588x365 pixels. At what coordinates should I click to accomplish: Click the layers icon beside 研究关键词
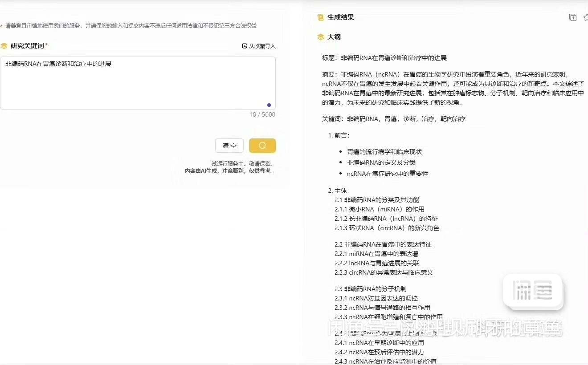click(4, 46)
